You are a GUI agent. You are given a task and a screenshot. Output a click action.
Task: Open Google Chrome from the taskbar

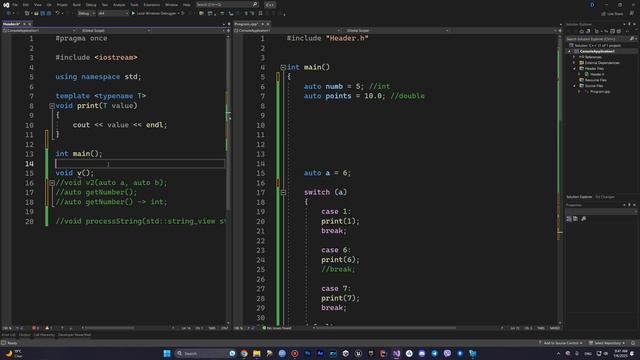(x=244, y=353)
